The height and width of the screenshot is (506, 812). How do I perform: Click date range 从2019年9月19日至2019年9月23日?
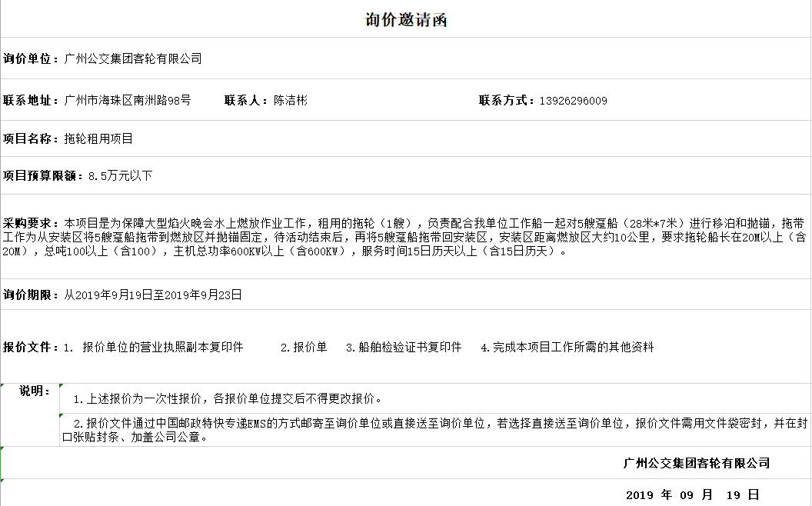[x=153, y=295]
